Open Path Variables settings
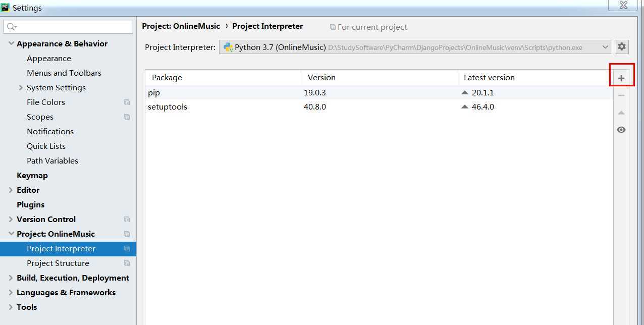Image resolution: width=644 pixels, height=325 pixels. click(x=52, y=160)
